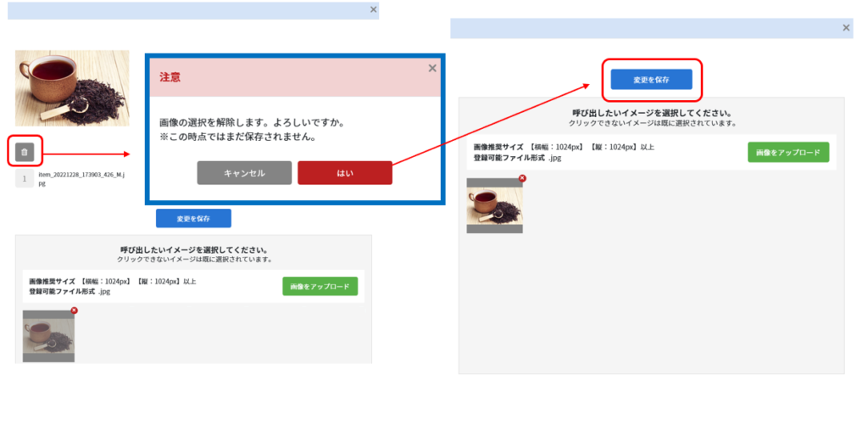868x426 pixels.
Task: Remove the left panel thumbnail via red X
Action: (x=75, y=311)
